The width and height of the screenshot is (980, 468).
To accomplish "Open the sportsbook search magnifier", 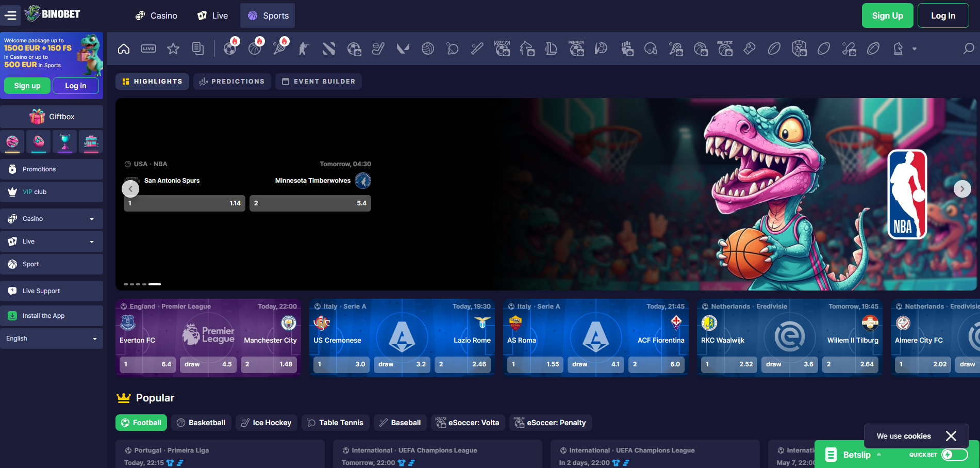I will (x=969, y=49).
